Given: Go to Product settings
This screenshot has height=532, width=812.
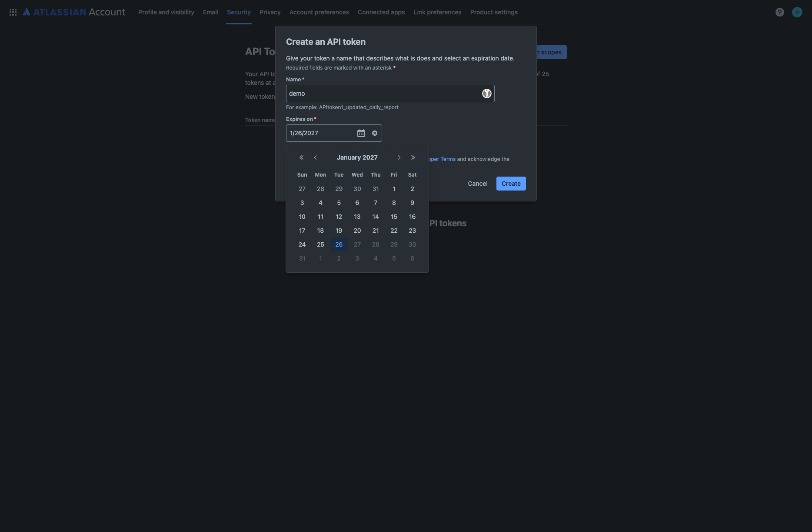Looking at the screenshot, I should click(494, 12).
